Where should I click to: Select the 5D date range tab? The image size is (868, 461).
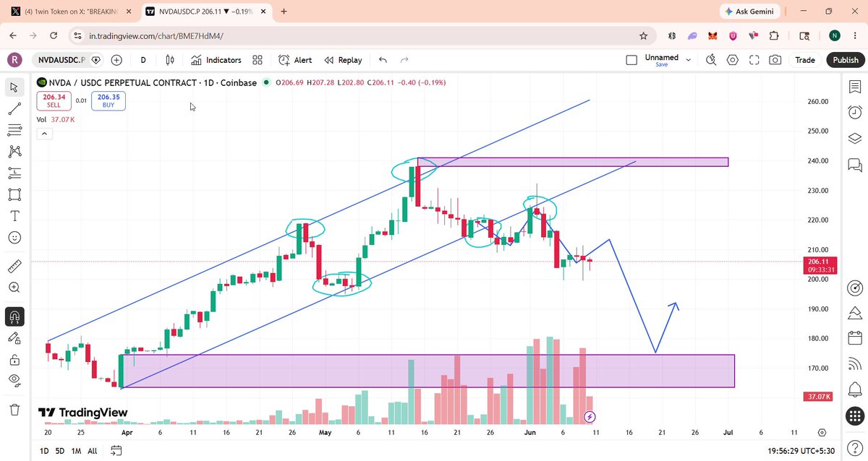pos(59,451)
